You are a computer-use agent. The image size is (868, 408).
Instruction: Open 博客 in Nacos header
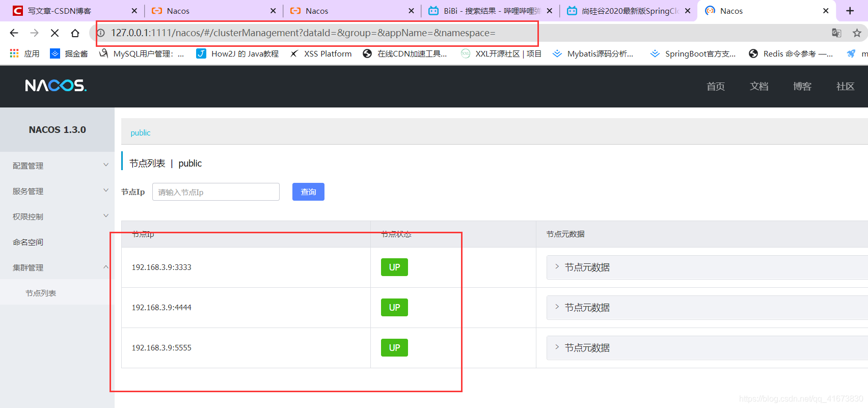[x=802, y=87]
